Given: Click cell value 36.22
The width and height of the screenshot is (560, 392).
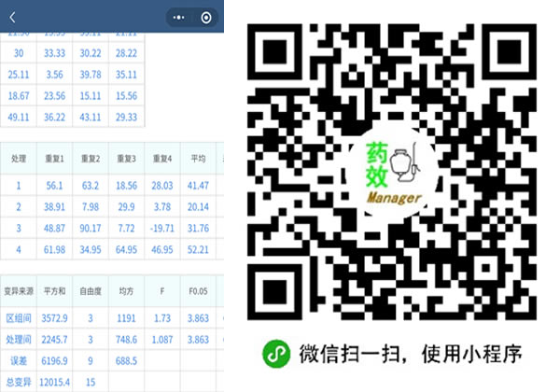Looking at the screenshot, I should click(x=55, y=117).
